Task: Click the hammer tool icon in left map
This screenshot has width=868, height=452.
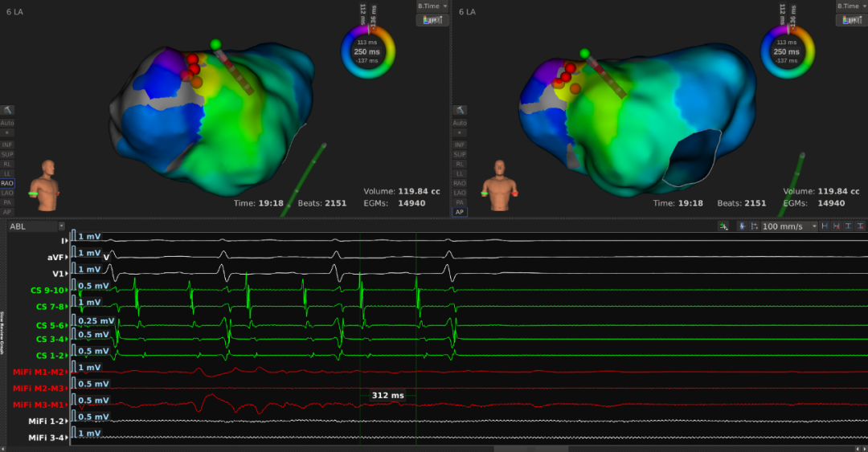Action: pyautogui.click(x=7, y=109)
